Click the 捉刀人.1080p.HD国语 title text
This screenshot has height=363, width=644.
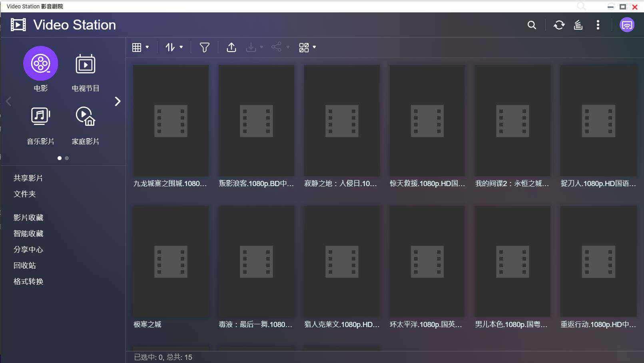(598, 184)
